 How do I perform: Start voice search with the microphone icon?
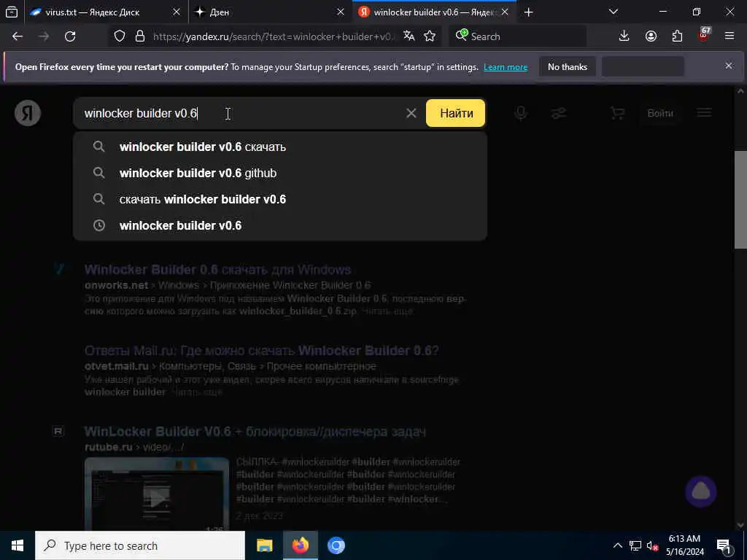click(521, 113)
